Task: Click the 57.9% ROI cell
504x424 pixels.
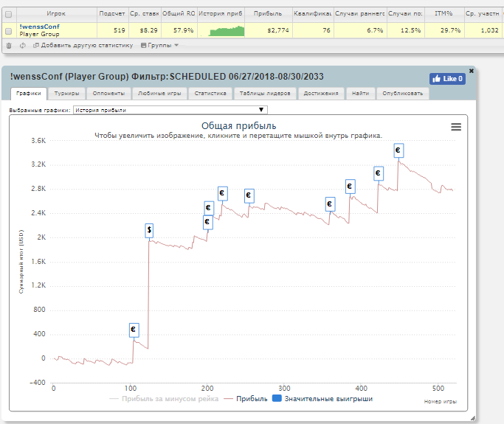Action: click(179, 30)
